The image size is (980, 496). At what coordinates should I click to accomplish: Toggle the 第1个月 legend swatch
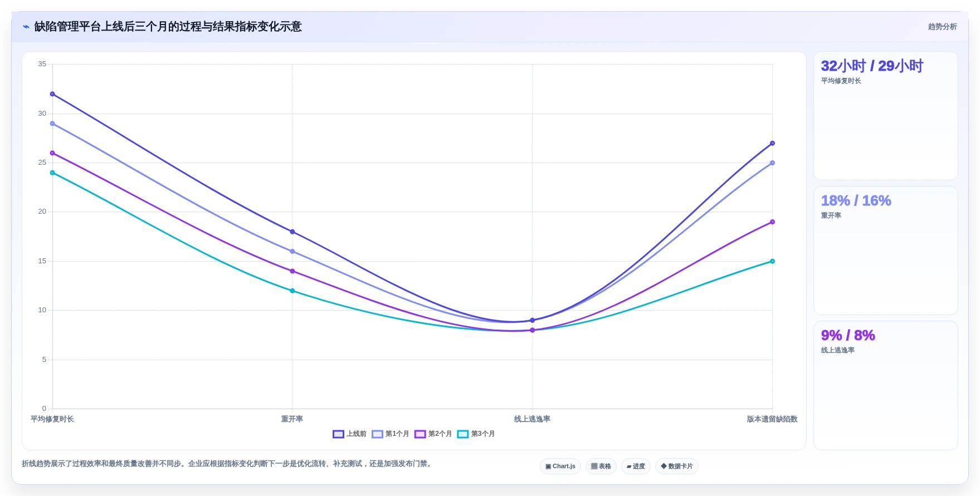coord(378,434)
